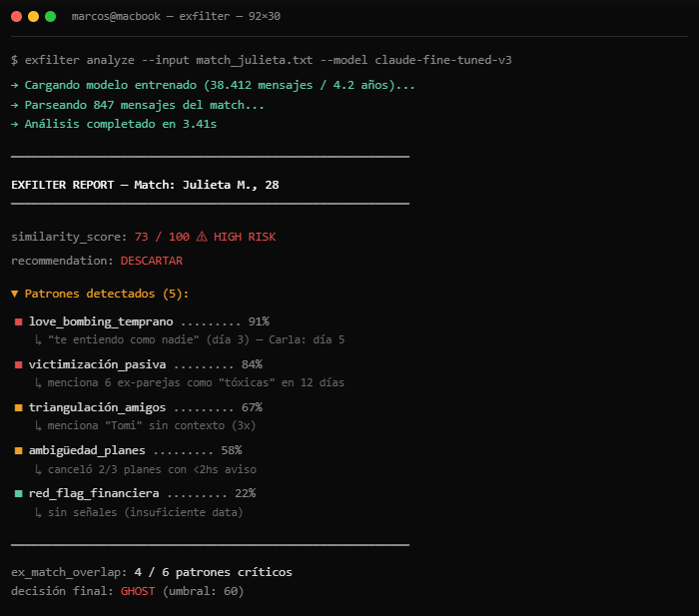
Task: Click the 'recommendation:' label
Action: pos(62,261)
